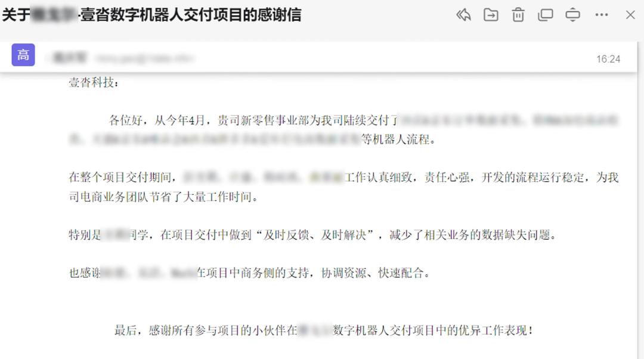This screenshot has height=359, width=644.
Task: Click the sentence starting 特别是
Action: (x=312, y=235)
